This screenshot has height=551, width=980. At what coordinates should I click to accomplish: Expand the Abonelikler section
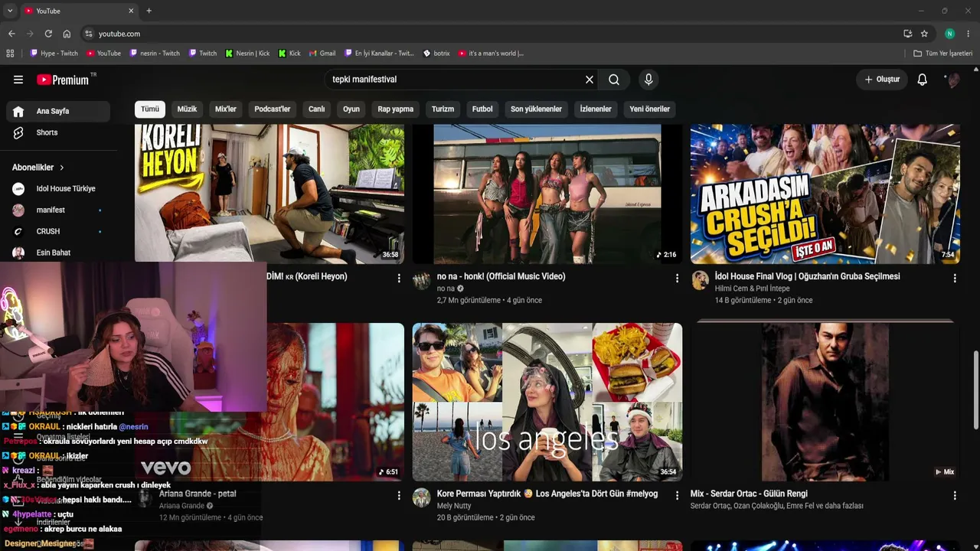[38, 168]
